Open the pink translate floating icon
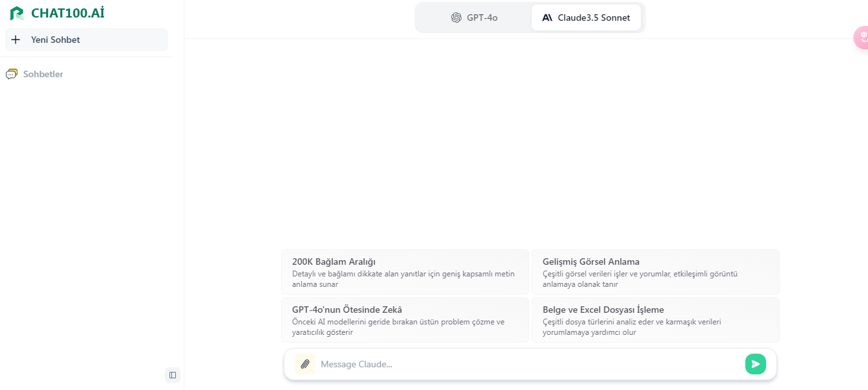The image size is (868, 390). pyautogui.click(x=861, y=38)
